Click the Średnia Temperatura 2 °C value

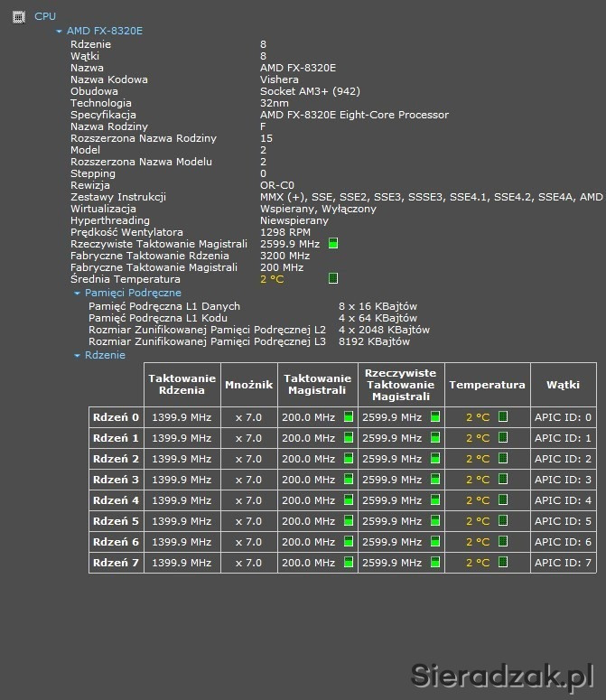(x=272, y=279)
